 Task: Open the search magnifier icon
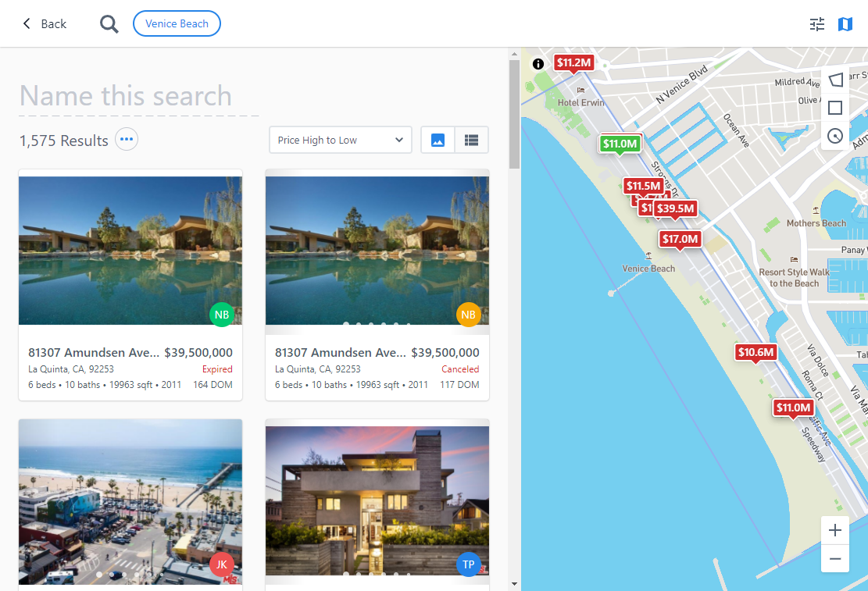click(x=109, y=23)
